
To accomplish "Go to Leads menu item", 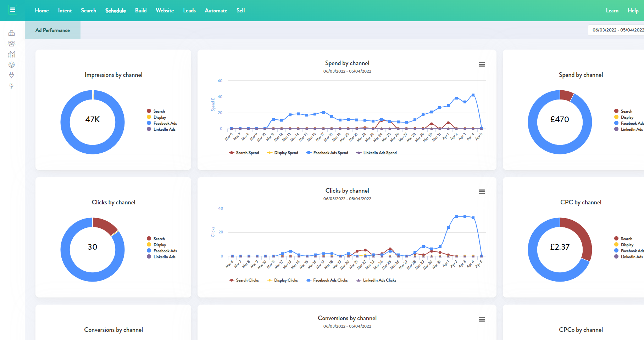I will [189, 11].
